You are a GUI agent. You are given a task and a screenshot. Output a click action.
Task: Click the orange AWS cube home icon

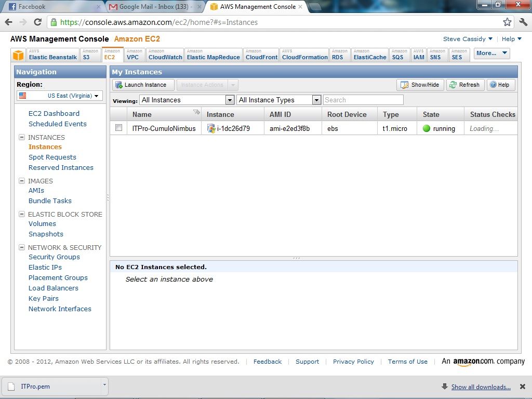click(18, 55)
